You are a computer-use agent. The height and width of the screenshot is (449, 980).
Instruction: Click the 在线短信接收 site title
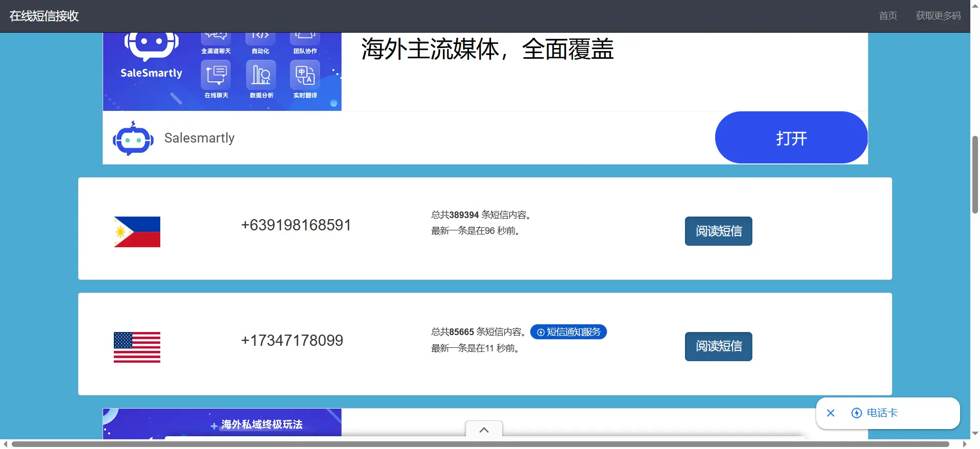[44, 16]
